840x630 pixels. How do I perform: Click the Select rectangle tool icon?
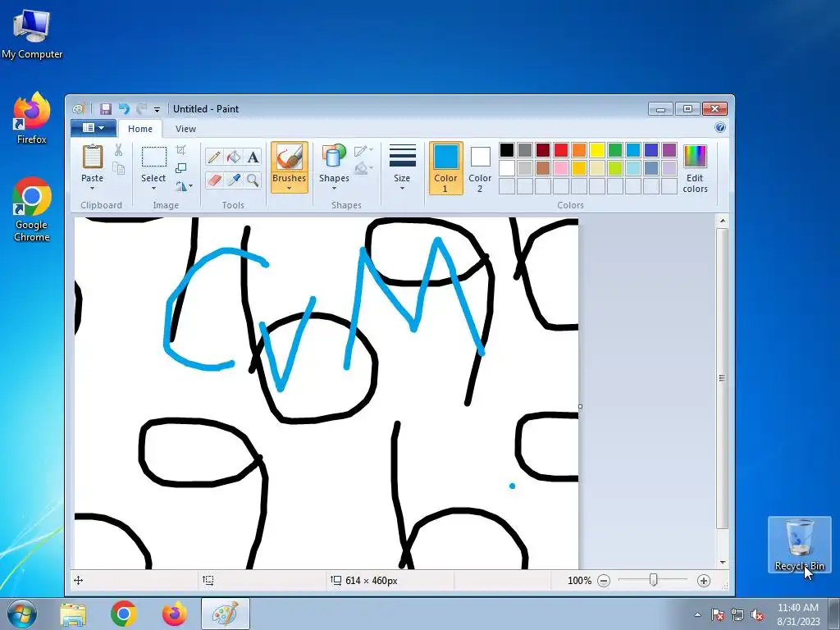(153, 157)
